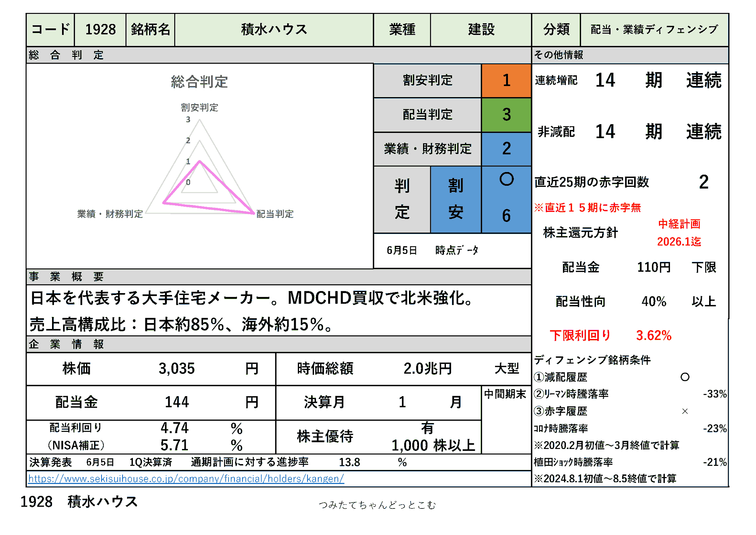Select the 13.8 progress rate value
The height and width of the screenshot is (535, 756).
(x=349, y=462)
